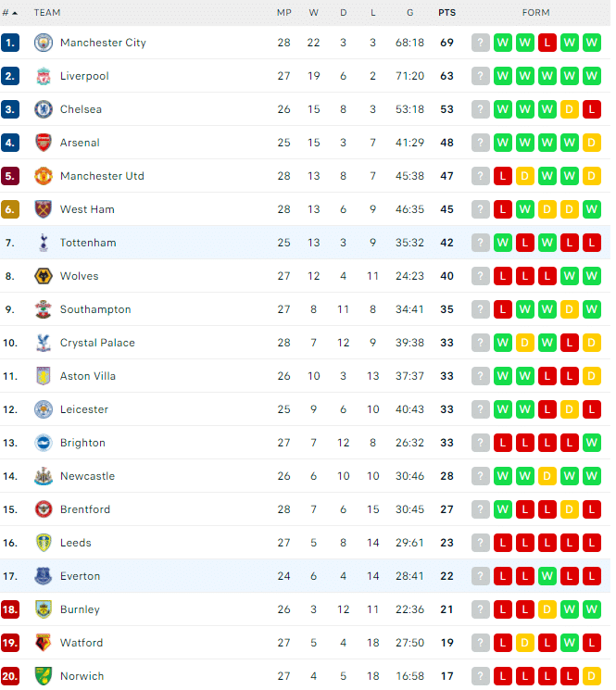Sort table by the # rank column

pyautogui.click(x=9, y=13)
